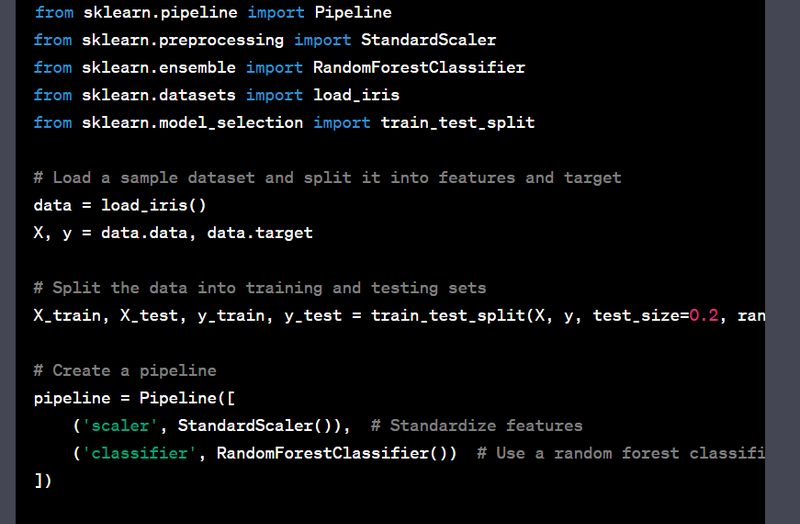800x524 pixels.
Task: Click y_test variable name
Action: click(x=313, y=315)
